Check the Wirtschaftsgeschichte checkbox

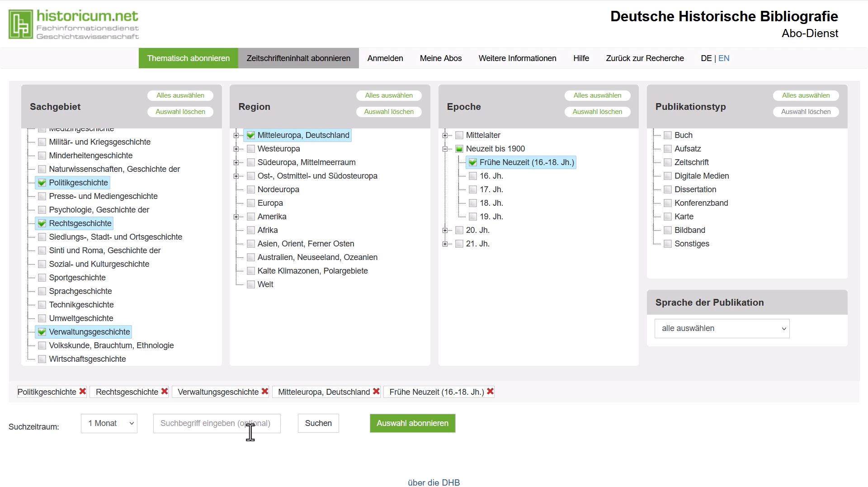[x=42, y=359]
